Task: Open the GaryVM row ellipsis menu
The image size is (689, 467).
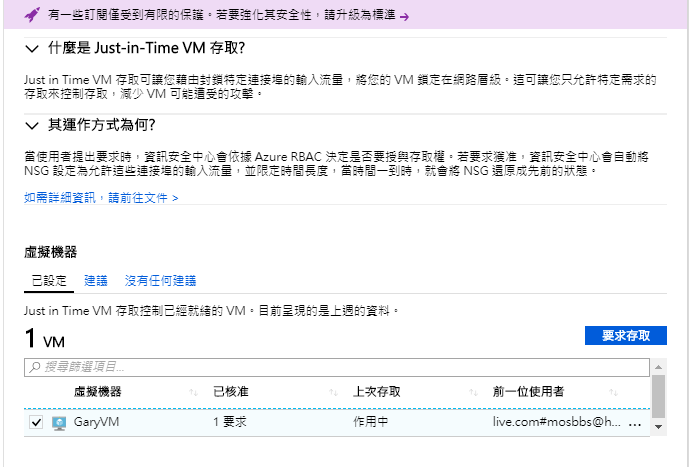Action: pos(635,424)
